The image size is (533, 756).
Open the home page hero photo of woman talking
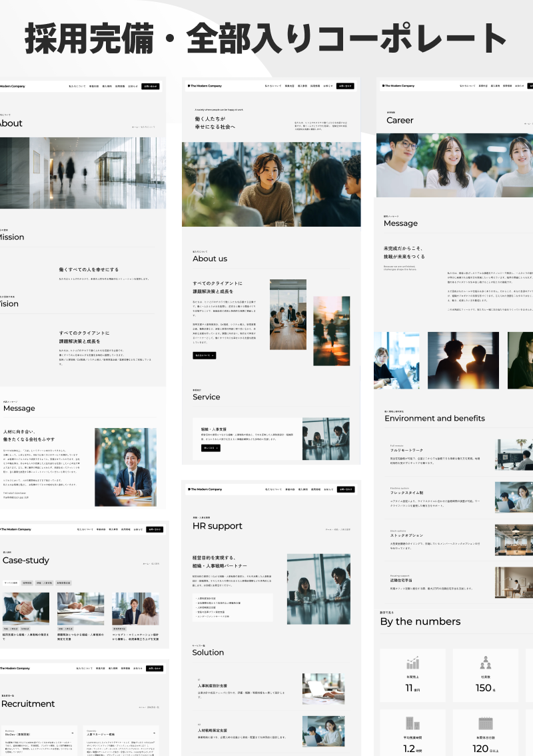271,184
